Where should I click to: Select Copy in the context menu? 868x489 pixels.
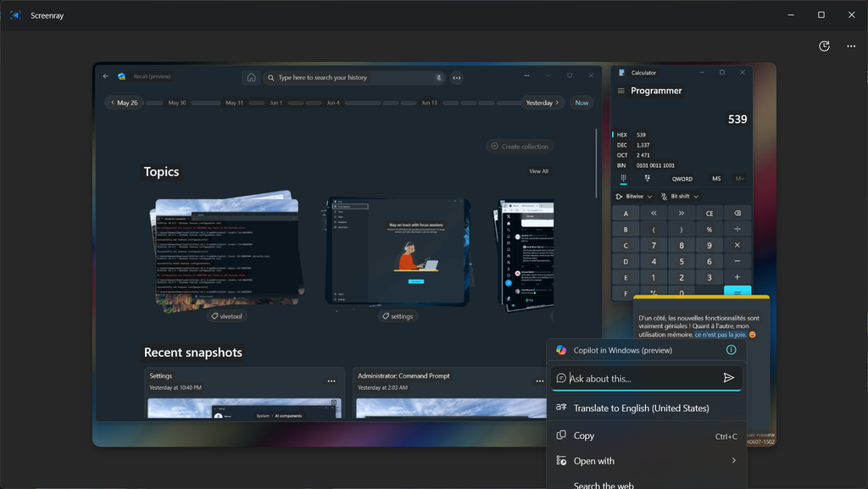(x=585, y=436)
